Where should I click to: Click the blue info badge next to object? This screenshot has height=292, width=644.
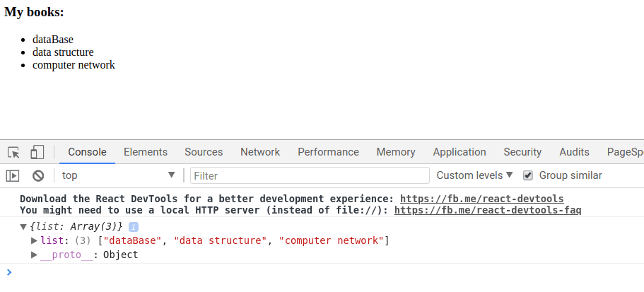(133, 226)
